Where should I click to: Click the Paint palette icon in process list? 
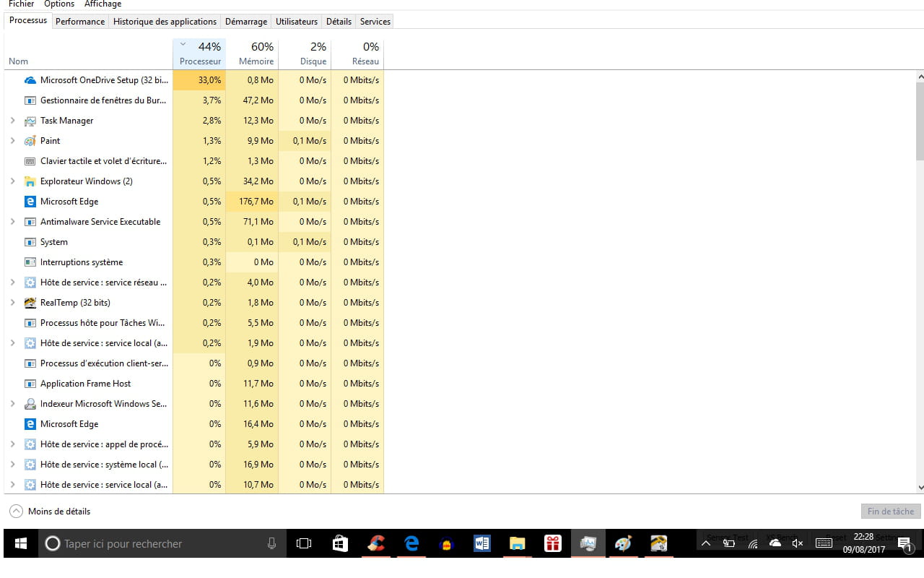click(30, 141)
